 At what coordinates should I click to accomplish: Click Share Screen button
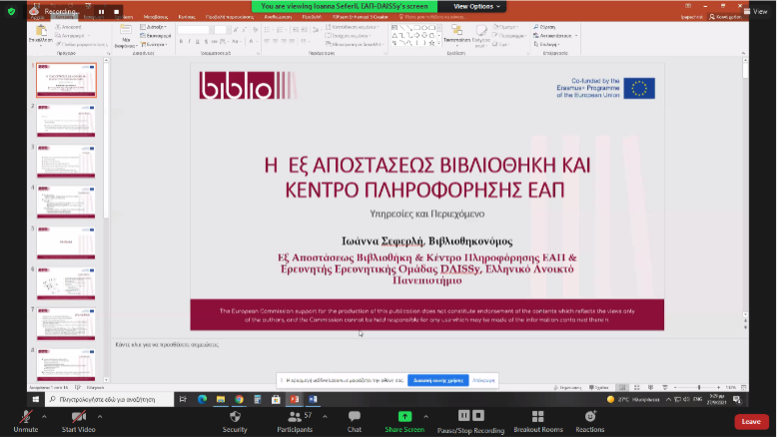coord(405,423)
